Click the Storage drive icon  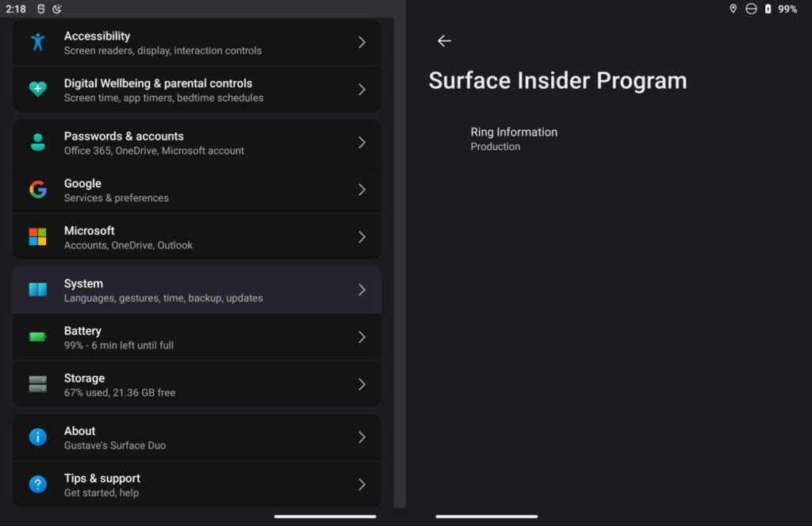38,384
